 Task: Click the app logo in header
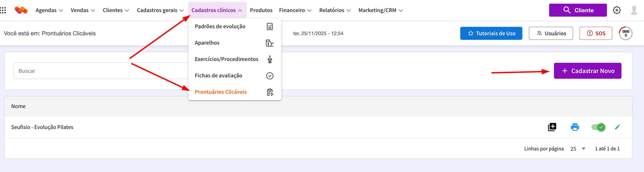[x=21, y=10]
